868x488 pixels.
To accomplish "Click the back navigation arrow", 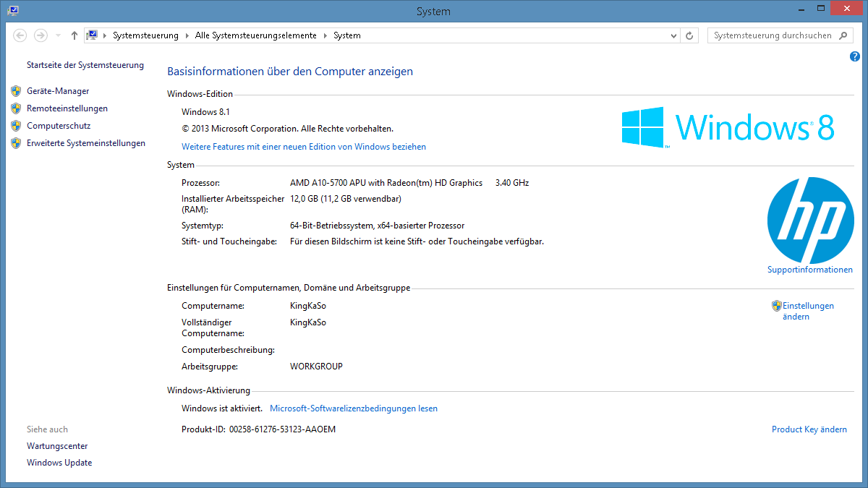I will [20, 35].
